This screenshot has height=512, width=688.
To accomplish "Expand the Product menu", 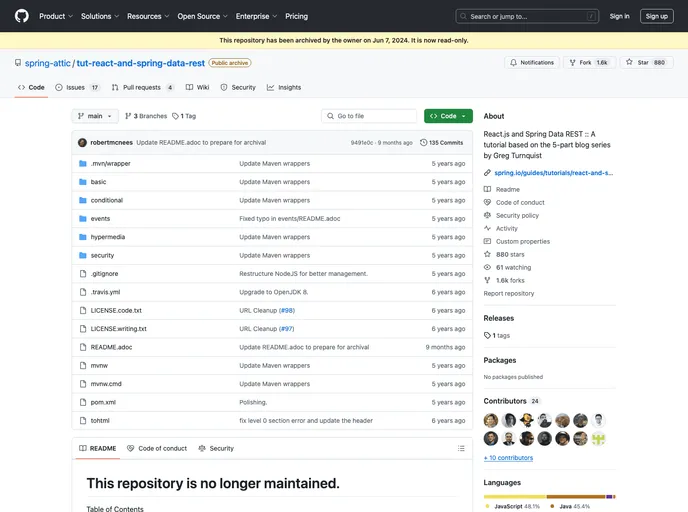I will (56, 16).
